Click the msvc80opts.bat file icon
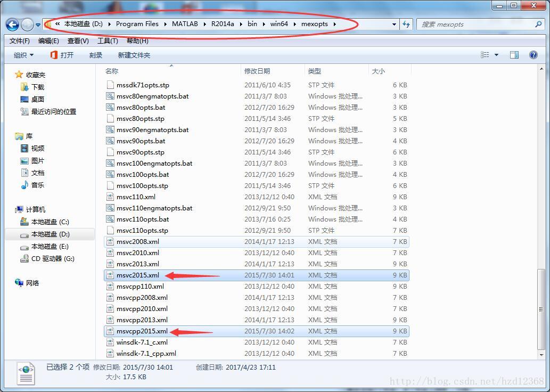Image resolution: width=550 pixels, height=392 pixels. 110,108
